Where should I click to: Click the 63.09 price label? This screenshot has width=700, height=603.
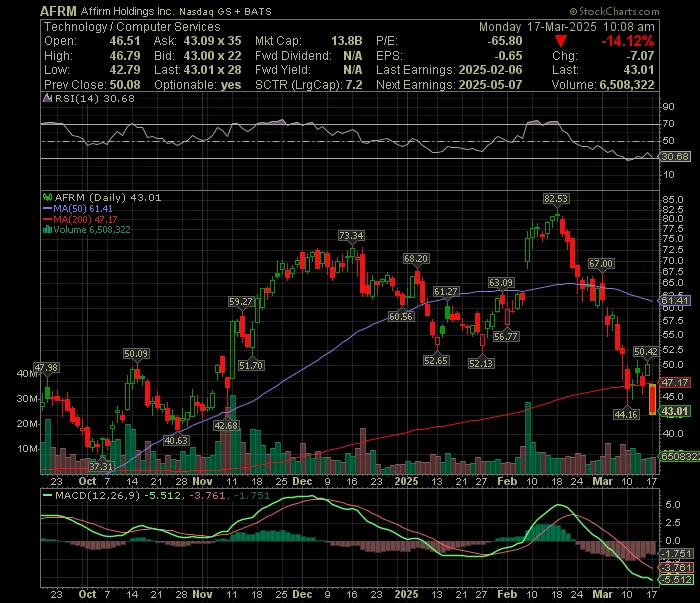point(501,283)
